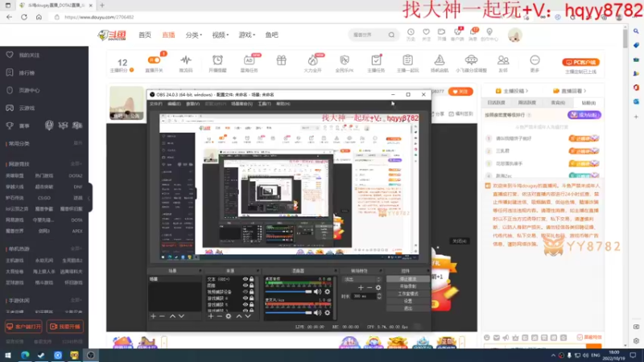The width and height of the screenshot is (644, 362).
Task: Open the 友邻 friends icon
Action: [502, 60]
